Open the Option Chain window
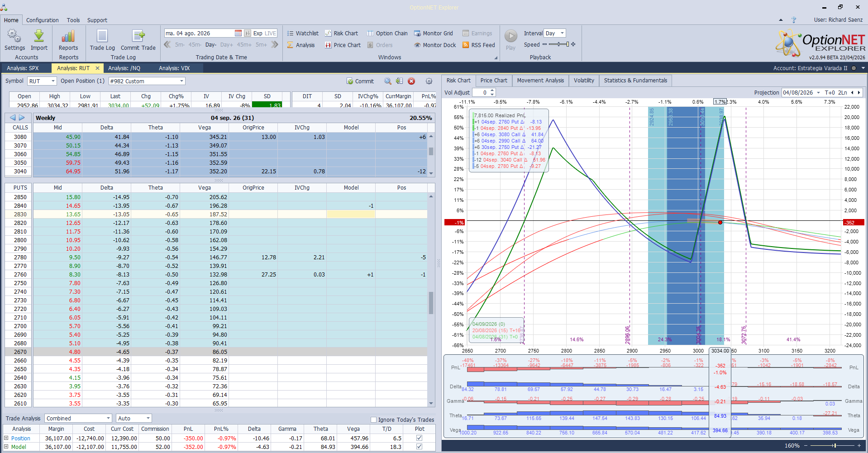Viewport: 868px width, 453px height. click(387, 33)
